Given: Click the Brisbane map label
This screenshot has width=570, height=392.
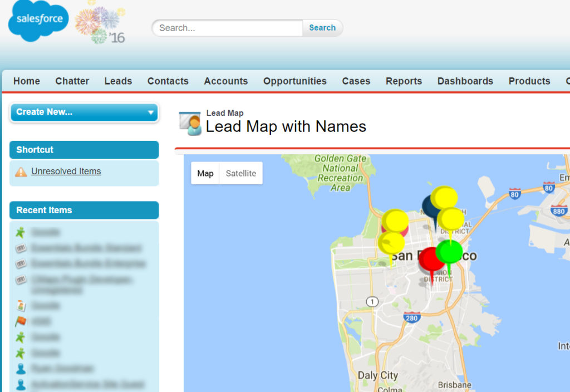Looking at the screenshot, I should (454, 385).
